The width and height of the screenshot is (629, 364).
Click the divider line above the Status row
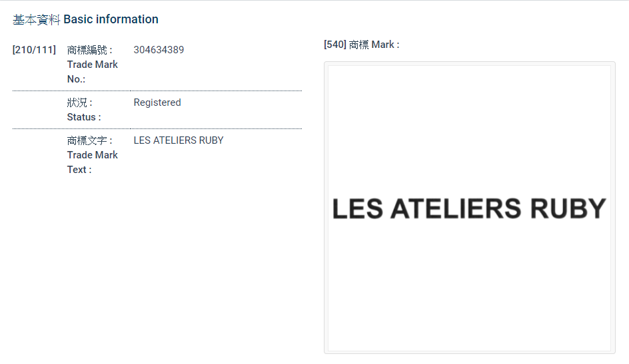157,91
